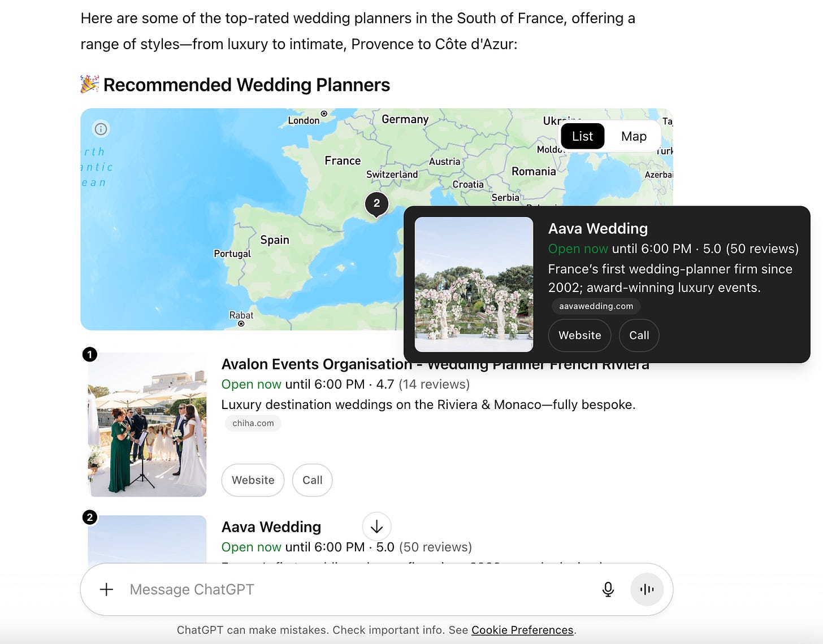The width and height of the screenshot is (823, 644).
Task: Open Website for Avalon Events Organisation
Action: click(x=253, y=480)
